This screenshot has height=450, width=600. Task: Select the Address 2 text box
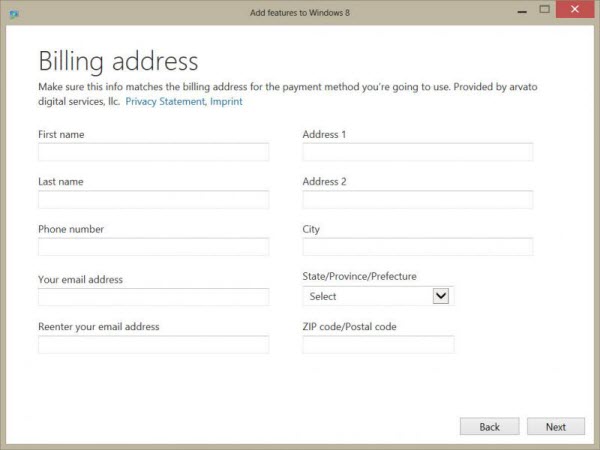click(418, 199)
